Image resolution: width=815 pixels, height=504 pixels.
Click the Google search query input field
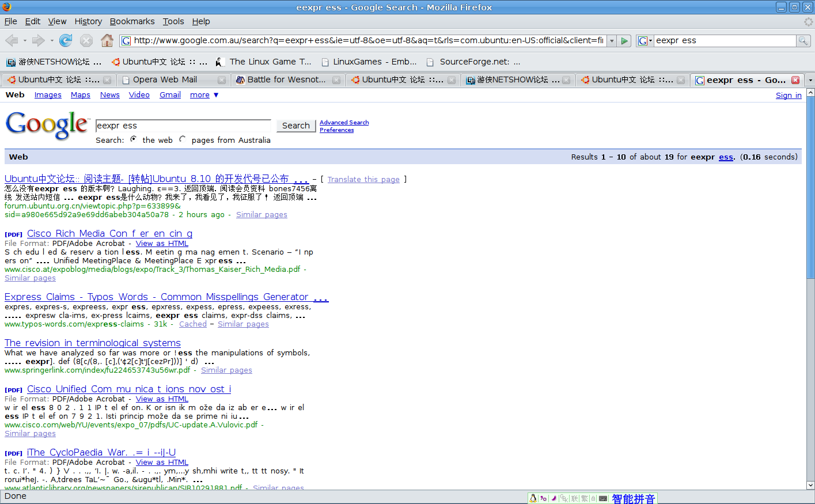(183, 126)
